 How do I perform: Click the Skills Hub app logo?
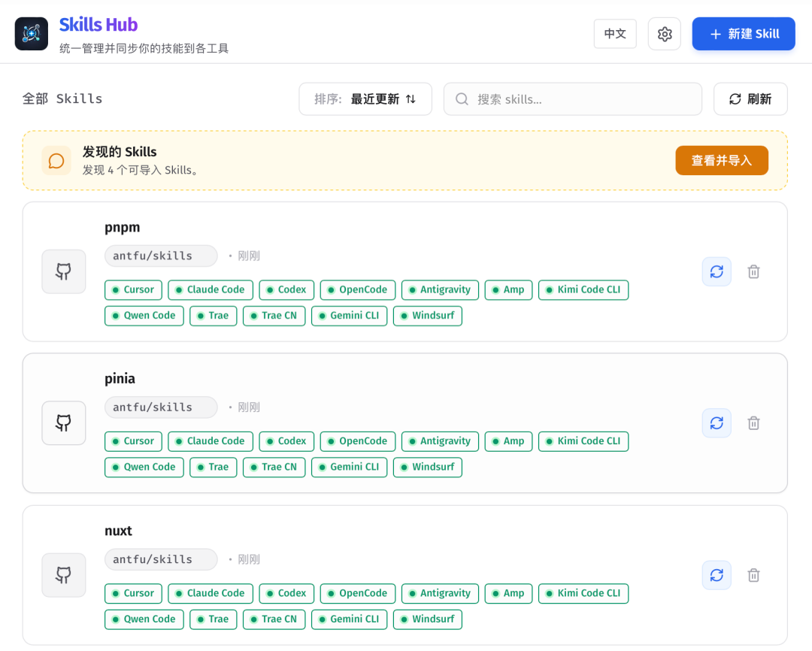[x=32, y=34]
